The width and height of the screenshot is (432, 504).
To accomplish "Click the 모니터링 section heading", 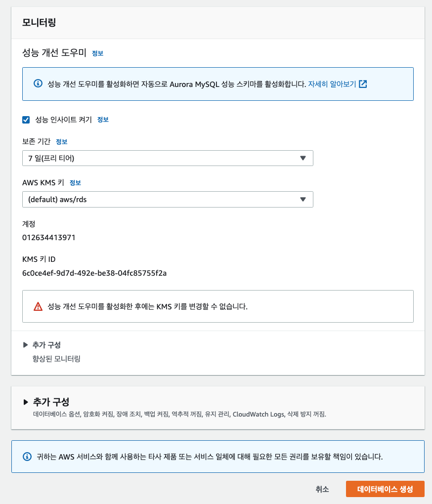I will (39, 23).
